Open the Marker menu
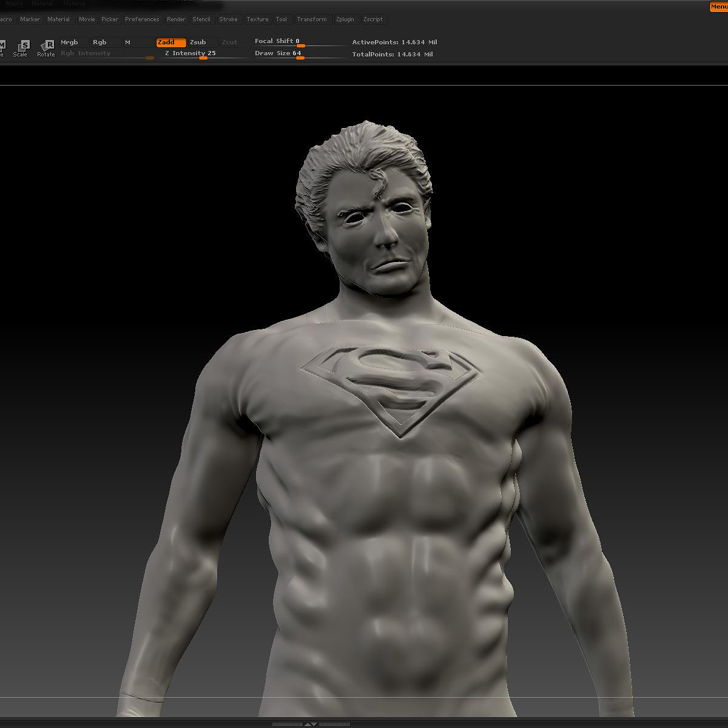This screenshot has width=728, height=728. point(30,19)
